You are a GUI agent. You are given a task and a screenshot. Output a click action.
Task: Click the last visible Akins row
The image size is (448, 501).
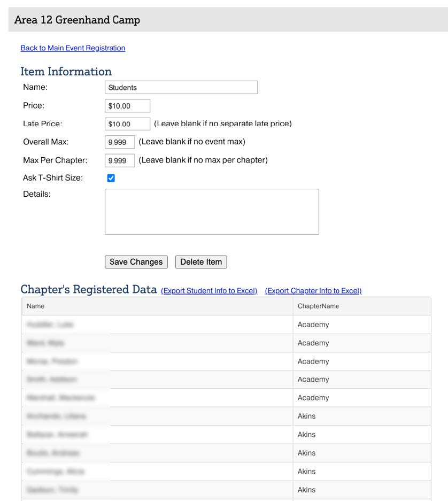pyautogui.click(x=307, y=490)
